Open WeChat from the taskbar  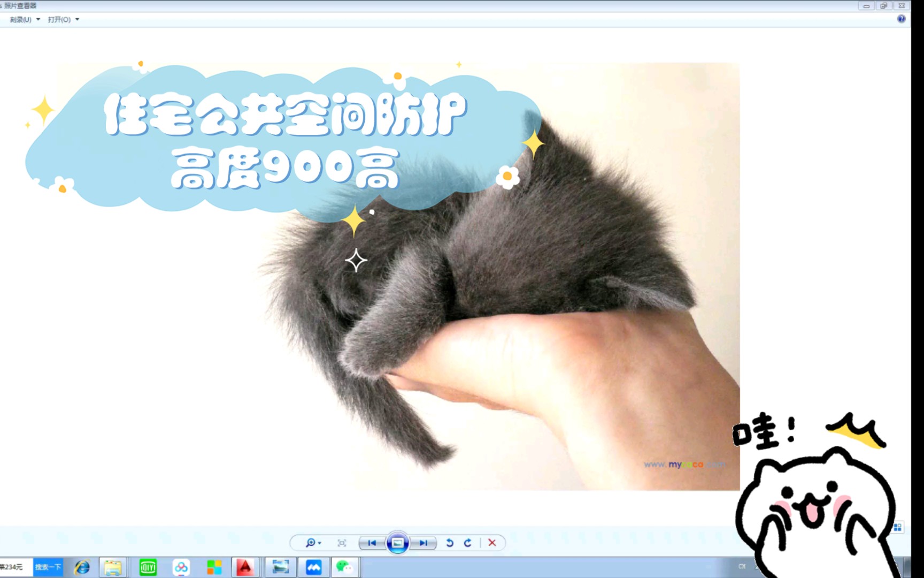pyautogui.click(x=344, y=567)
